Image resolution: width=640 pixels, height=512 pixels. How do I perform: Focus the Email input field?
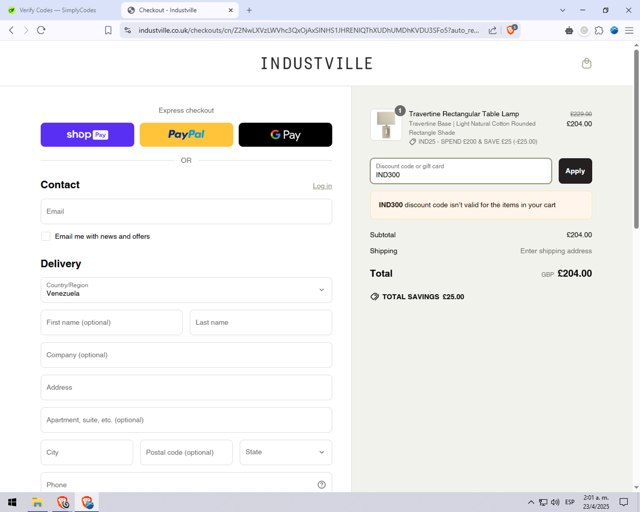tap(186, 211)
